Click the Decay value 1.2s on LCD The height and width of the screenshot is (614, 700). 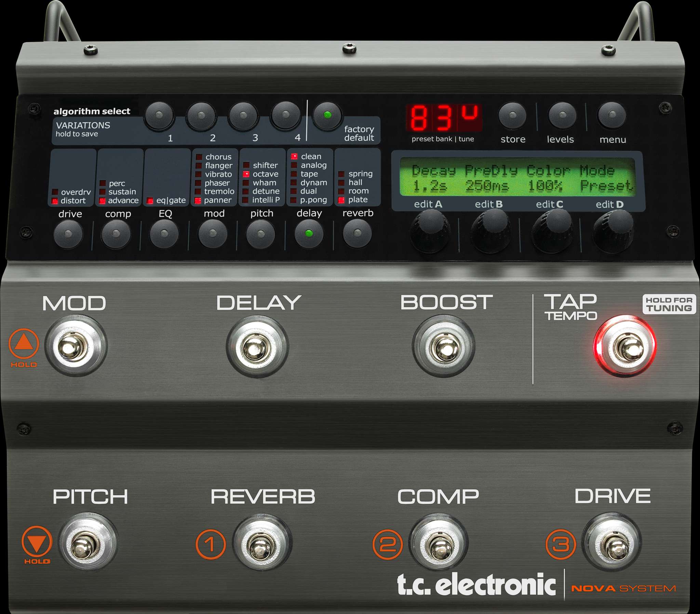click(430, 186)
